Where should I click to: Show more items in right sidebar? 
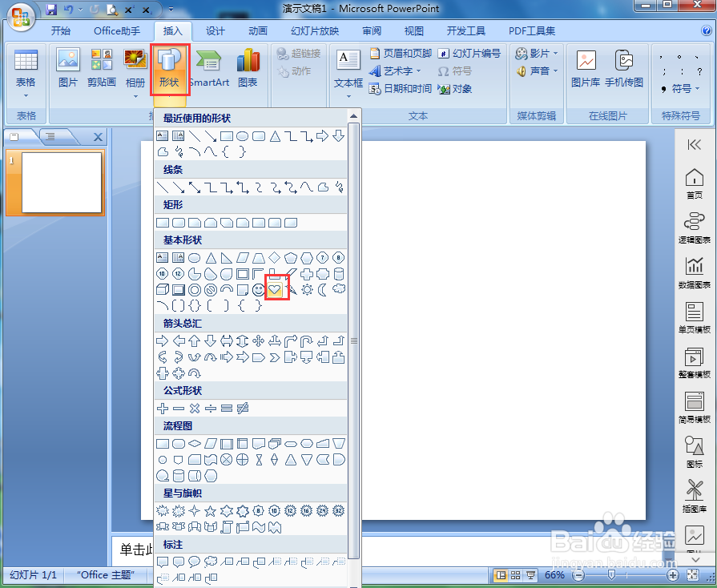695,560
